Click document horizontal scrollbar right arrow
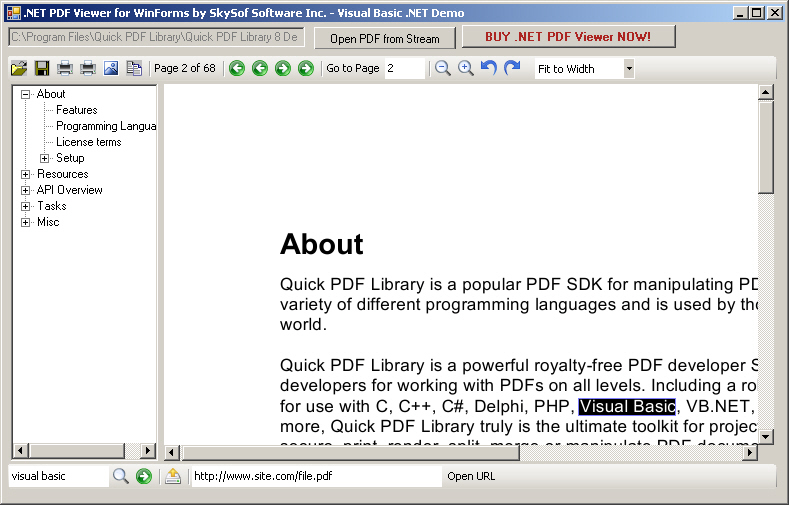The height and width of the screenshot is (505, 789). click(750, 453)
